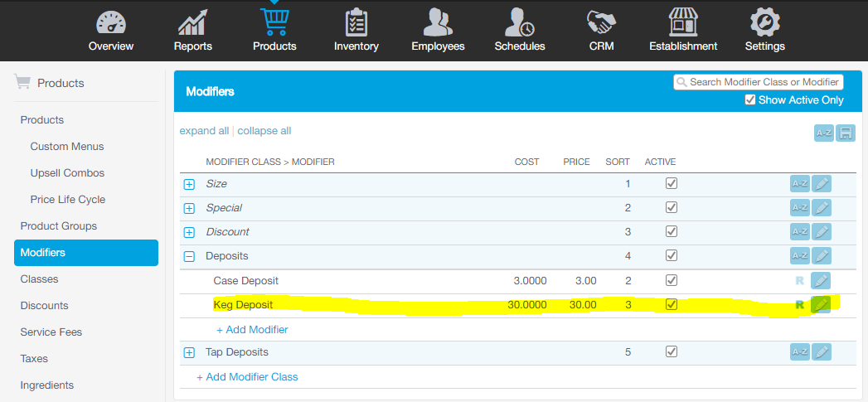Open the Establishment storefront icon
Viewport: 868px width, 402px height.
pos(683,23)
